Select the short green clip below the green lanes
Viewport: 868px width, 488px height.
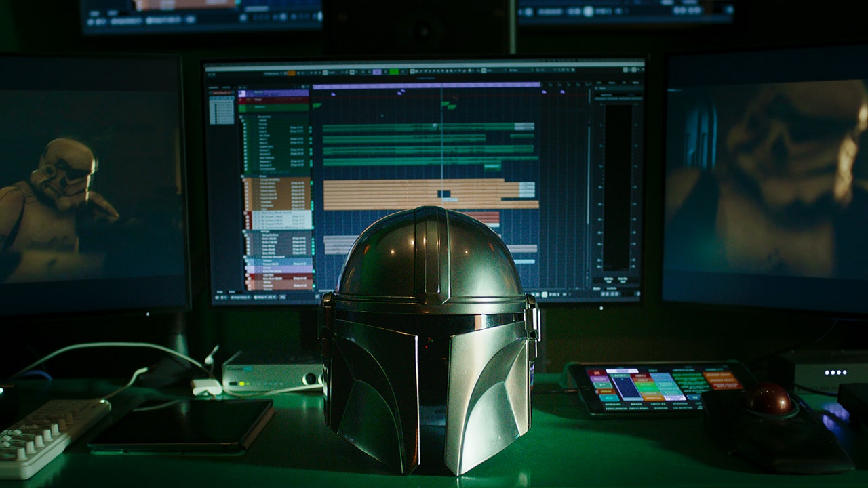492,166
